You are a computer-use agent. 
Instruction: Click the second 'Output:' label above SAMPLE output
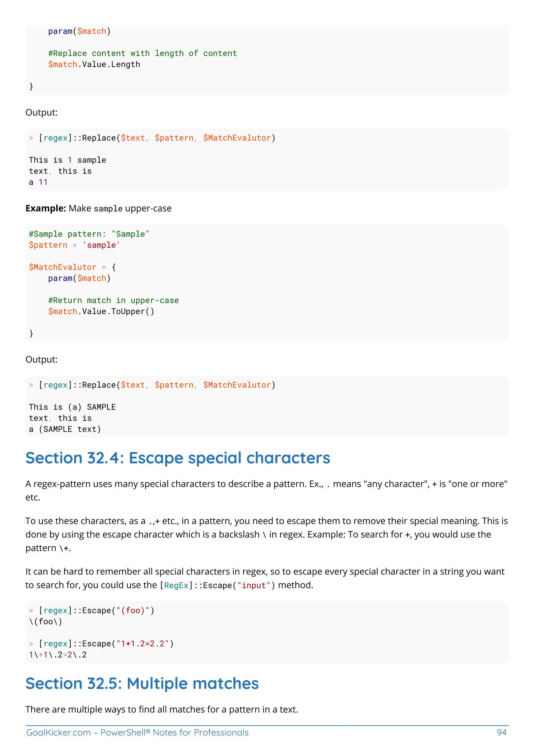click(42, 360)
